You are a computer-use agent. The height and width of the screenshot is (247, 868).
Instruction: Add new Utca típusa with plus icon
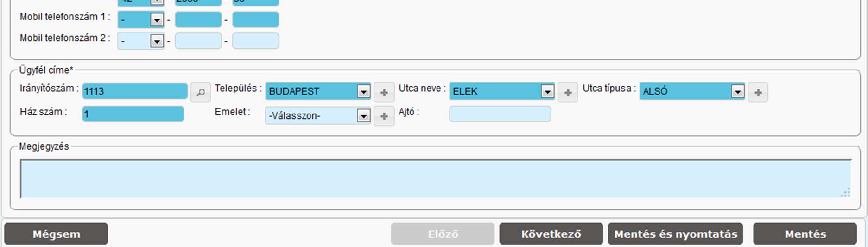(x=758, y=92)
